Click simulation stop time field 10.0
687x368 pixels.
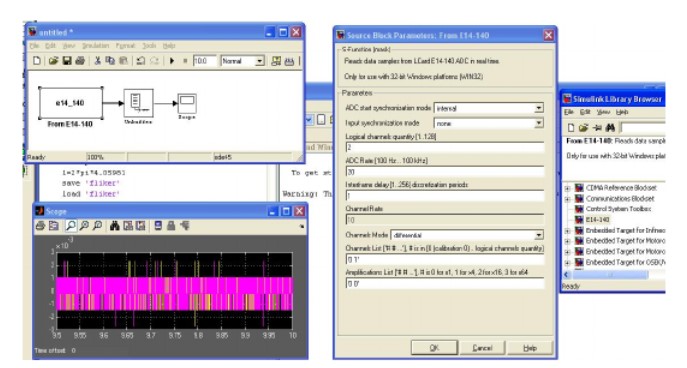[x=205, y=61]
